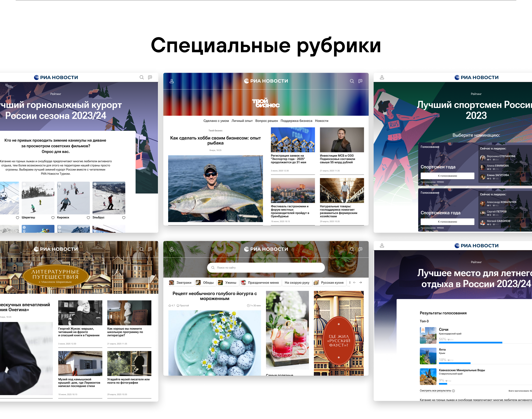
Task: Open user profile icon in Твой бизнес header
Action: [172, 81]
